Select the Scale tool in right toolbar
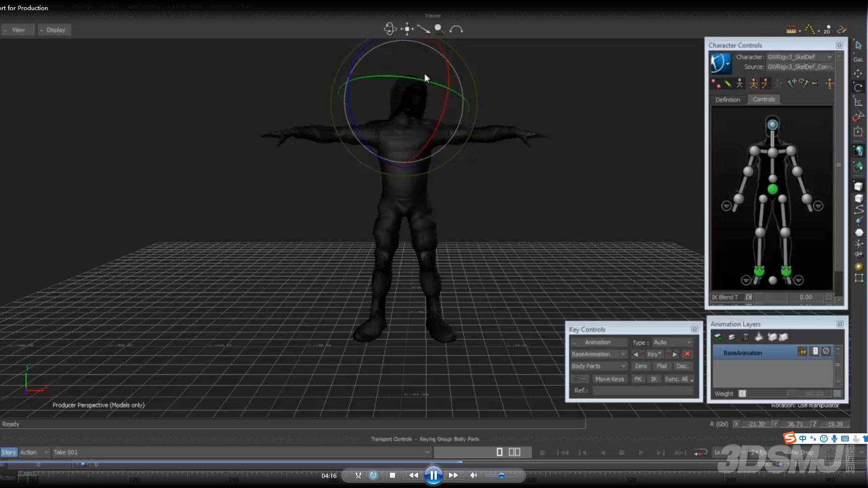The height and width of the screenshot is (488, 868). coord(858,101)
